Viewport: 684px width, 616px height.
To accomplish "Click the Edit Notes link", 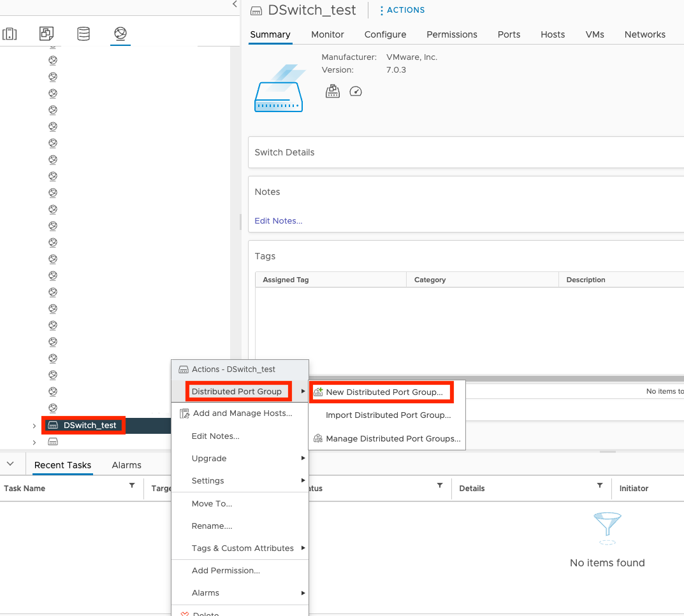I will [x=277, y=220].
